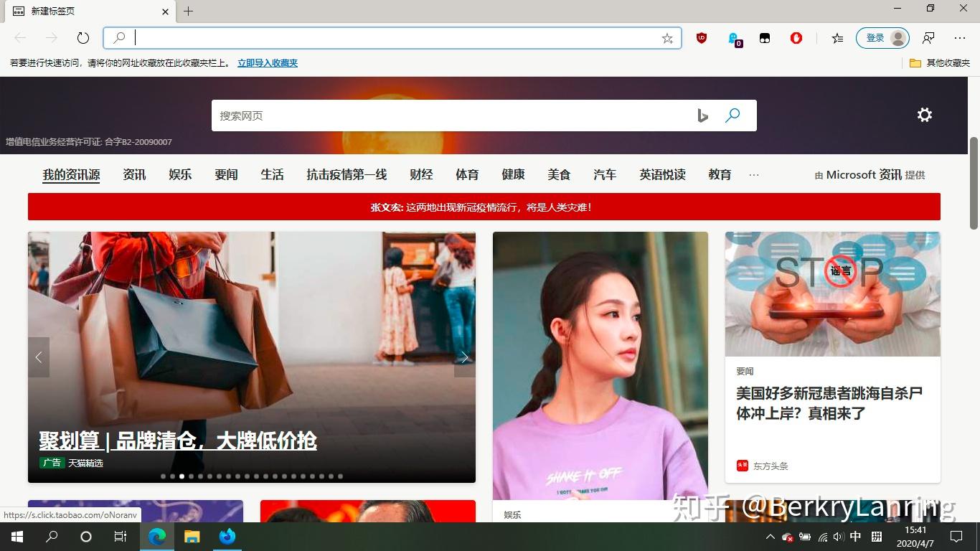Show next carousel slide

pos(465,357)
